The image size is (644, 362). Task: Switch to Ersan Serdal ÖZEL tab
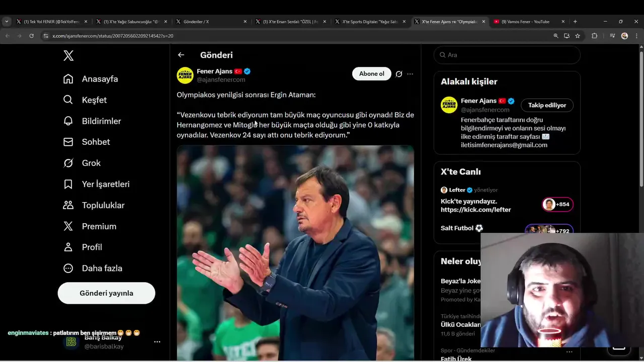290,22
